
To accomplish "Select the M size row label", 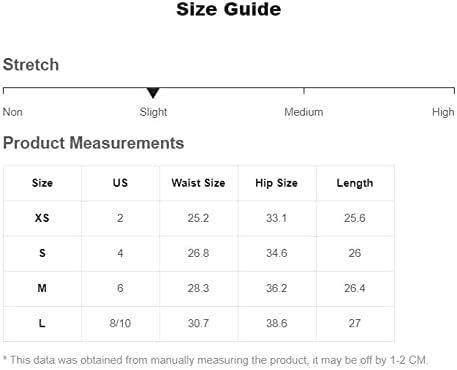I will click(x=42, y=288).
